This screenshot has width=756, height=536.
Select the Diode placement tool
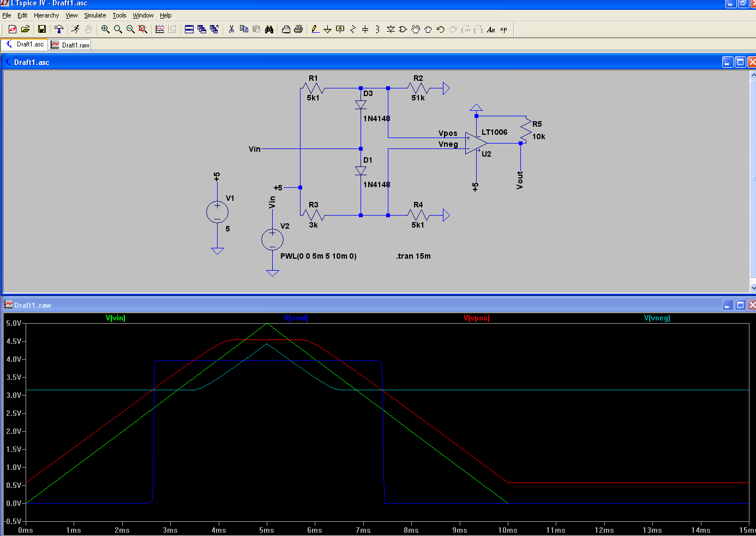(391, 29)
